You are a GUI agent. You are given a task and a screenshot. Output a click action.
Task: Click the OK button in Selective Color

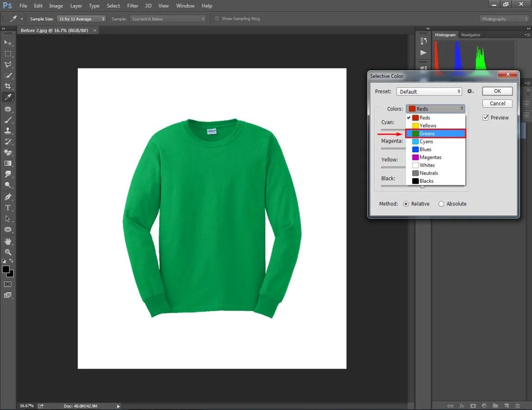(x=497, y=91)
